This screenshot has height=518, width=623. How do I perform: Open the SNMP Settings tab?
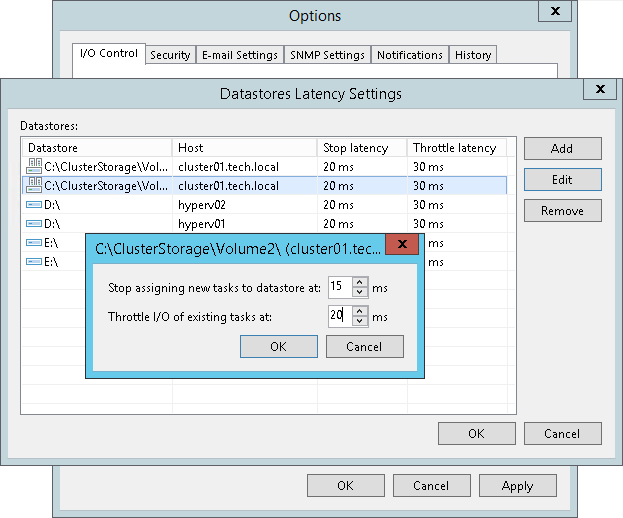click(x=328, y=55)
